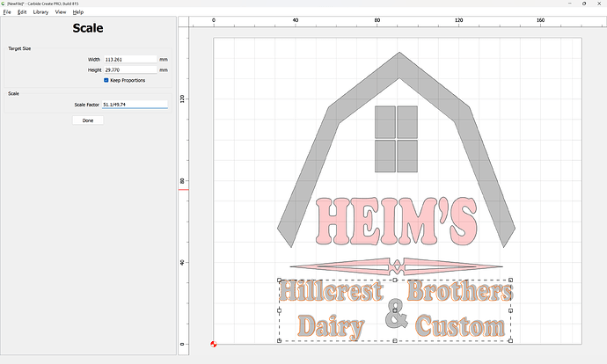Viewport: 607px width, 364px height.
Task: Click the Target Size group label
Action: point(19,48)
